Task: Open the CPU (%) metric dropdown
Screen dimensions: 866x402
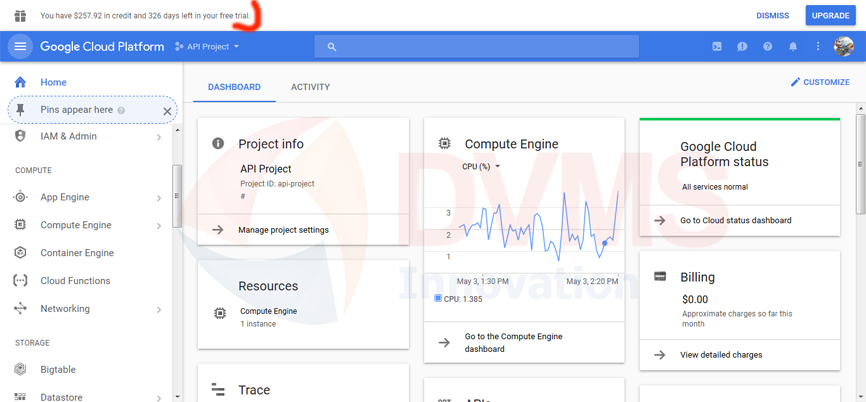Action: pyautogui.click(x=481, y=166)
